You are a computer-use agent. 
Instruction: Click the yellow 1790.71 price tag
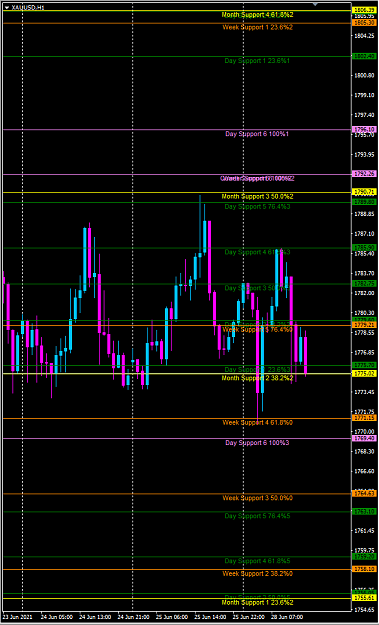365,192
